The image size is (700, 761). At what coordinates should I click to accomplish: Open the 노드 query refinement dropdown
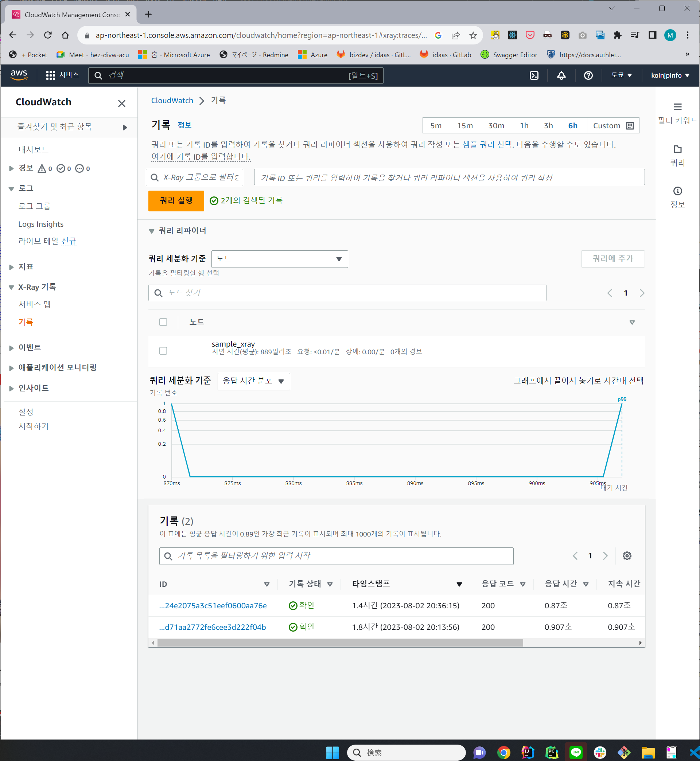279,259
